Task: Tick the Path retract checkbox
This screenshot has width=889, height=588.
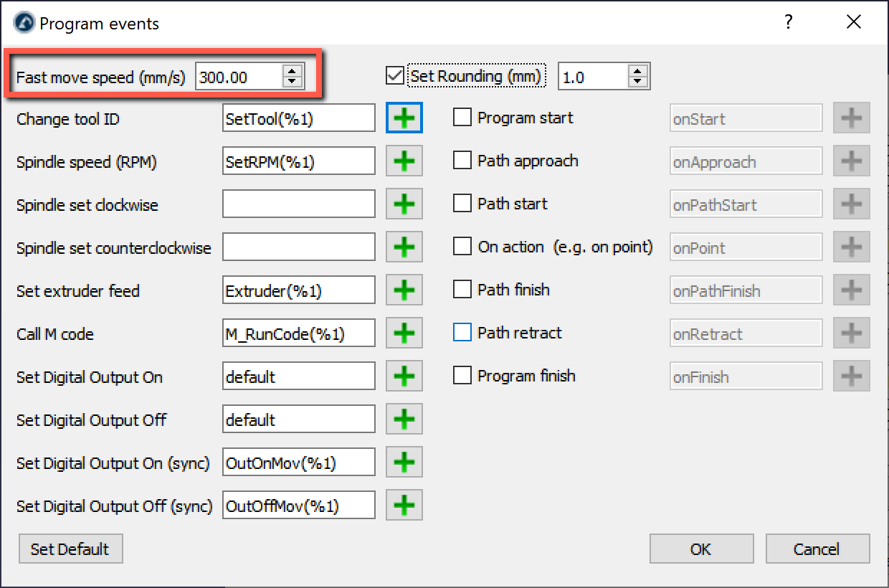Action: [x=462, y=333]
